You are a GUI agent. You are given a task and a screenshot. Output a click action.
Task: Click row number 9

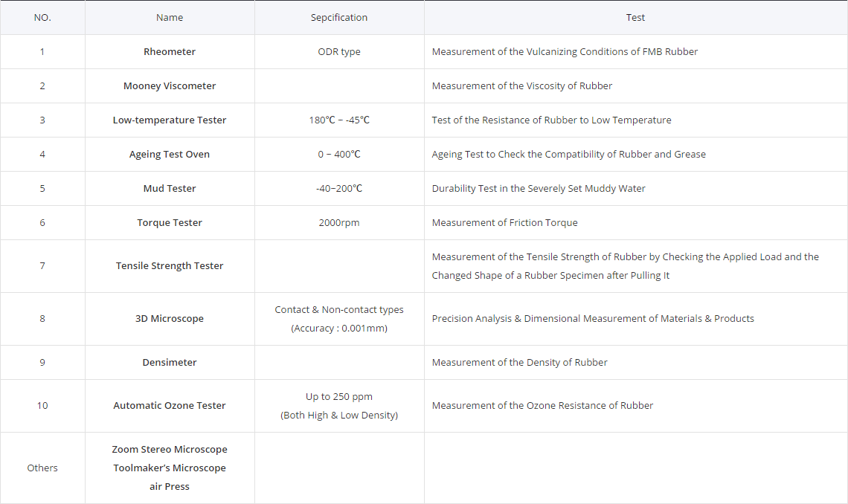[42, 363]
